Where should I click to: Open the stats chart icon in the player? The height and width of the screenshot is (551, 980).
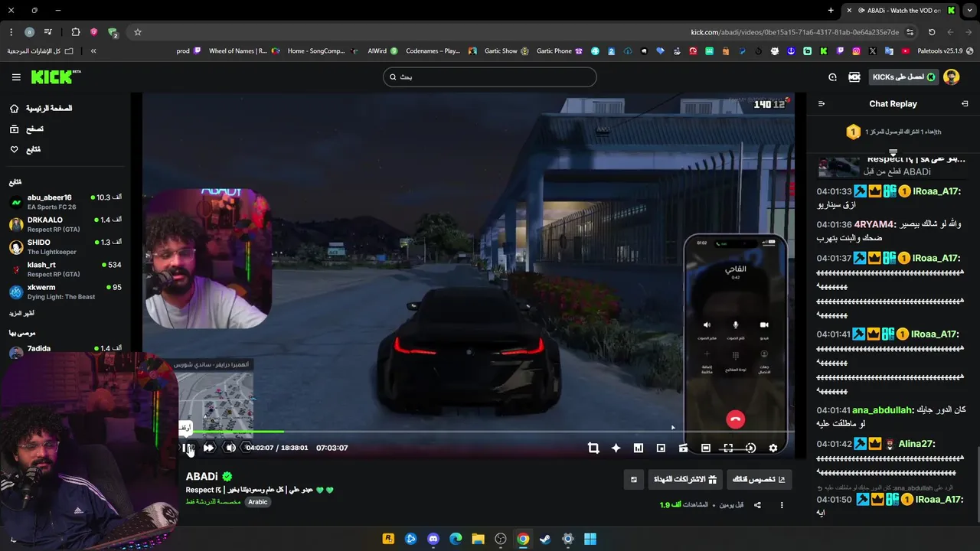click(639, 448)
